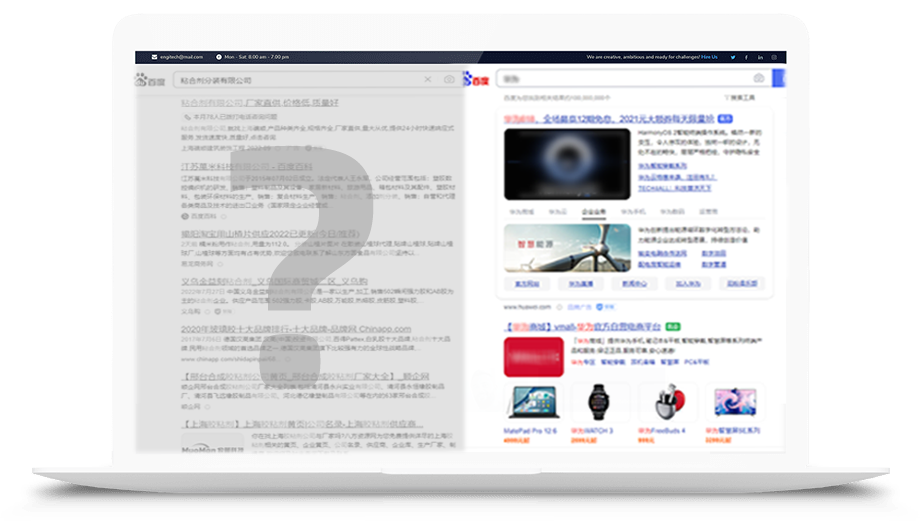Click the PC&平板 category link under the vmall result

coord(696,362)
